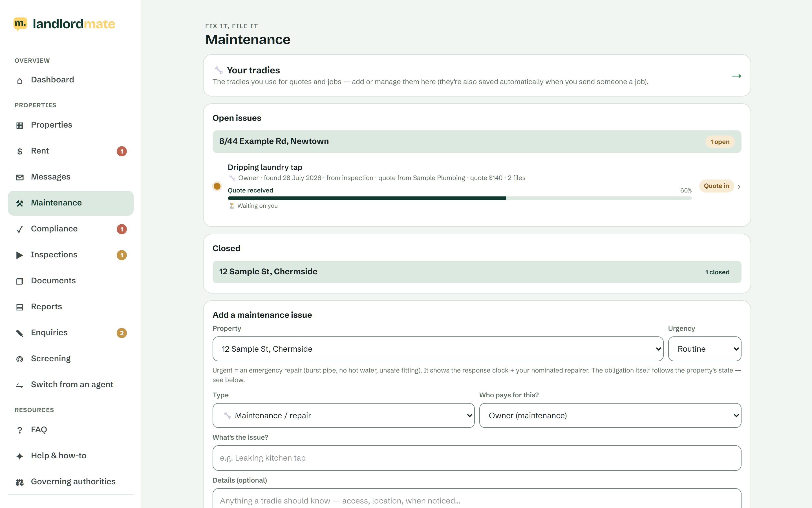Open Governing authorities link
Image resolution: width=812 pixels, height=508 pixels.
click(x=70, y=482)
